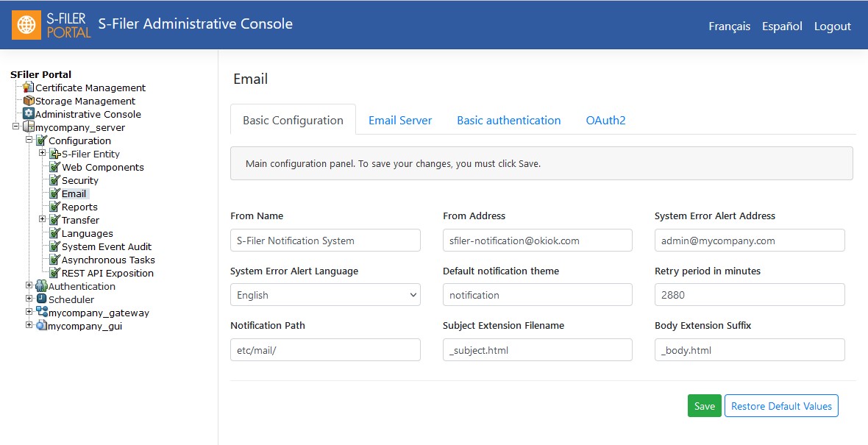Select the Web Components text label
Viewport: 868px width, 445px height.
102,167
